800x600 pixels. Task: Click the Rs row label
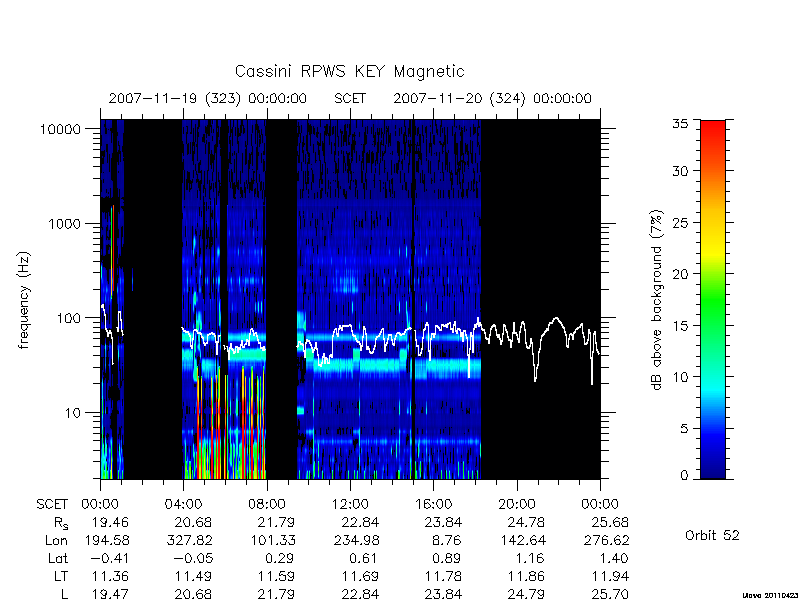[x=61, y=523]
